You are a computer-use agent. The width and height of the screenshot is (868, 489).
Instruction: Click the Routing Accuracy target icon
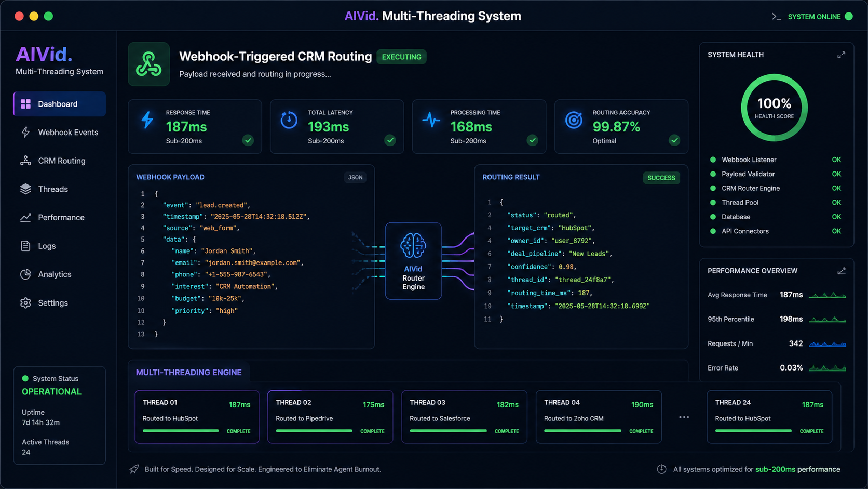(x=574, y=120)
